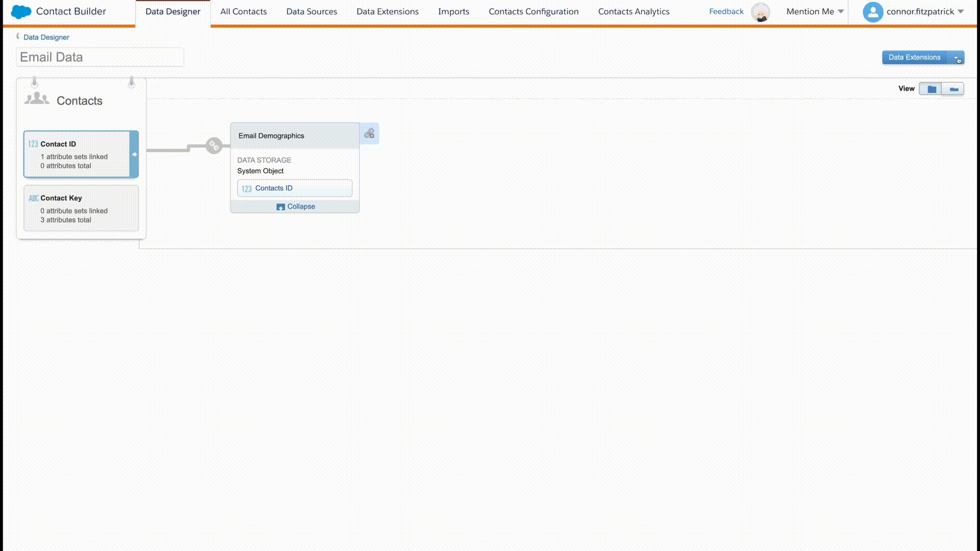980x551 pixels.
Task: Open the Data Designer tab
Action: [173, 12]
